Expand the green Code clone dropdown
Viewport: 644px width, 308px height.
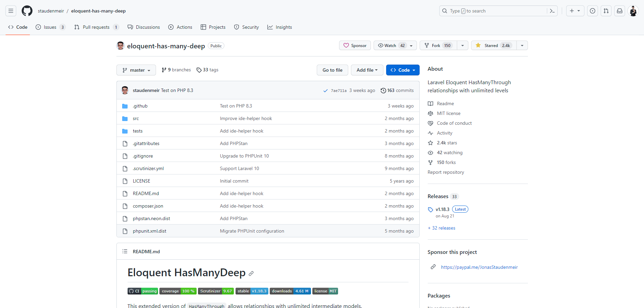click(403, 70)
